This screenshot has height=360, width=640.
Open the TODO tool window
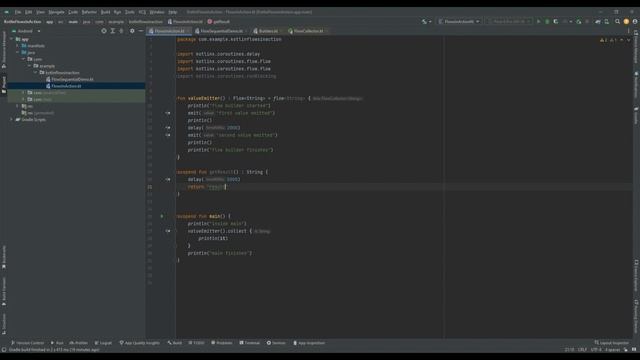pos(196,343)
